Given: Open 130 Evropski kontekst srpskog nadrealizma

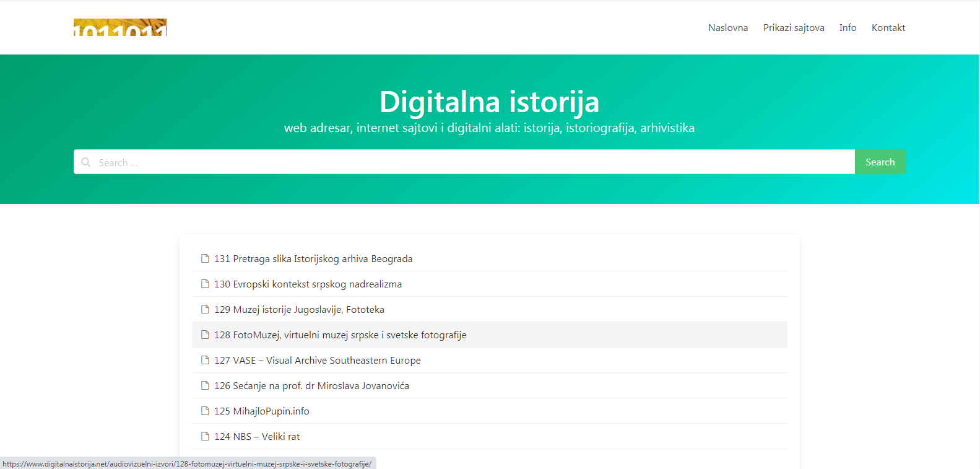Looking at the screenshot, I should click(x=308, y=284).
